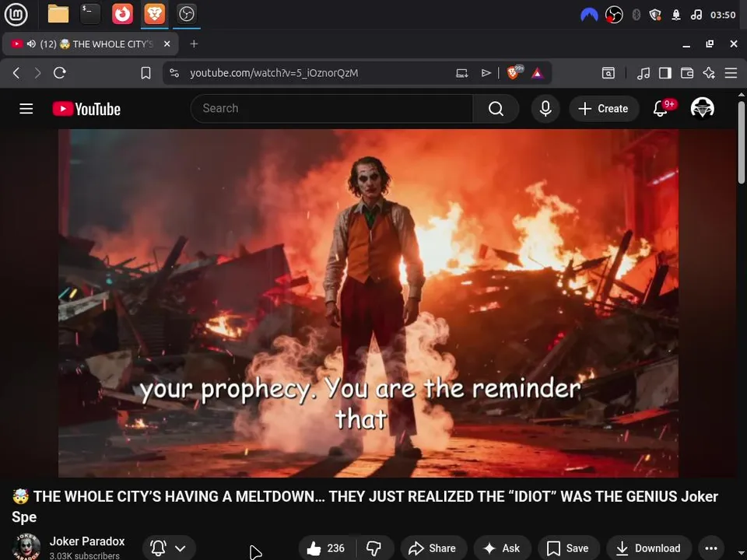Mute the tab via its speaker icon
The width and height of the screenshot is (747, 560).
(x=31, y=44)
